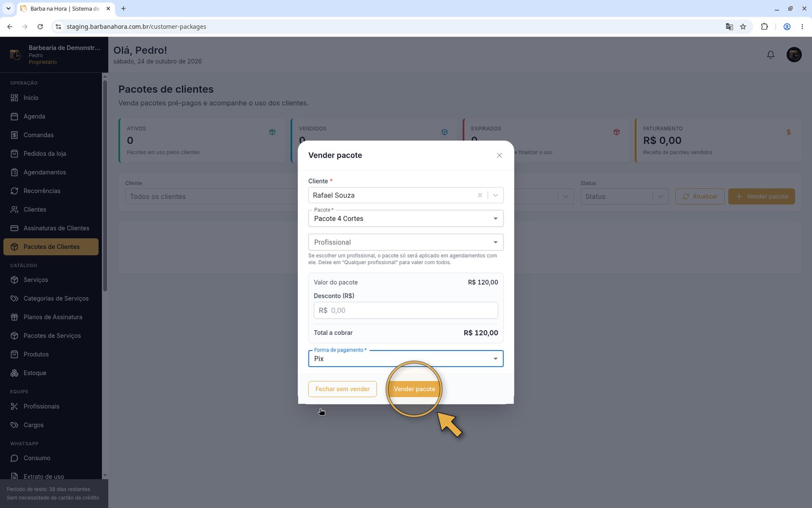Click the Total a cobrar R$ 120,00 value
Screen dimensions: 812x508
coord(481,333)
